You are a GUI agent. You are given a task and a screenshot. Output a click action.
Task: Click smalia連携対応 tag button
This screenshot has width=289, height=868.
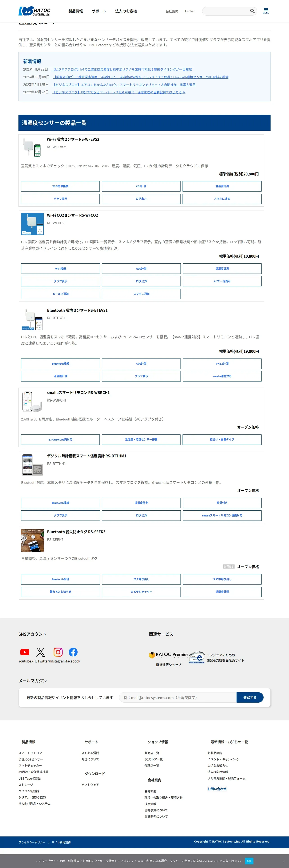pos(222,376)
